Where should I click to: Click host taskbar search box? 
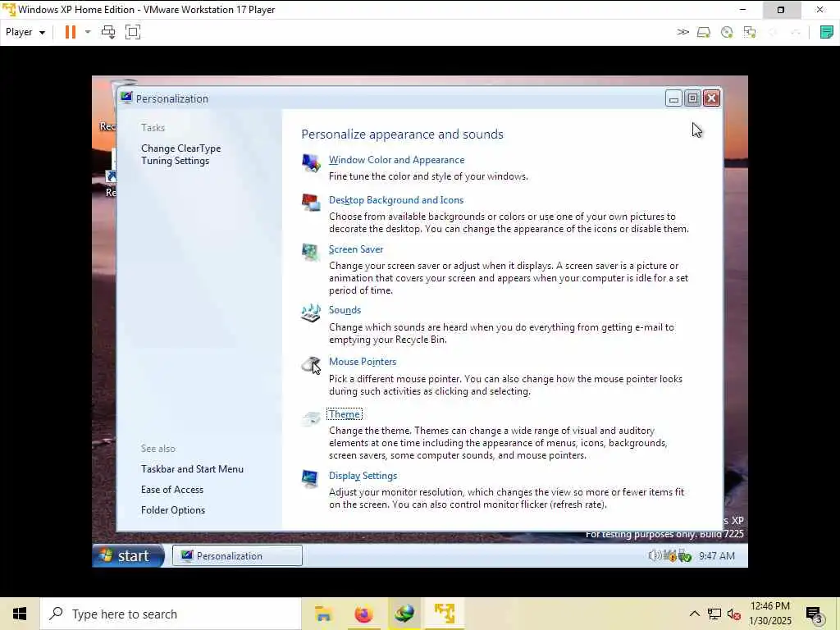point(171,614)
